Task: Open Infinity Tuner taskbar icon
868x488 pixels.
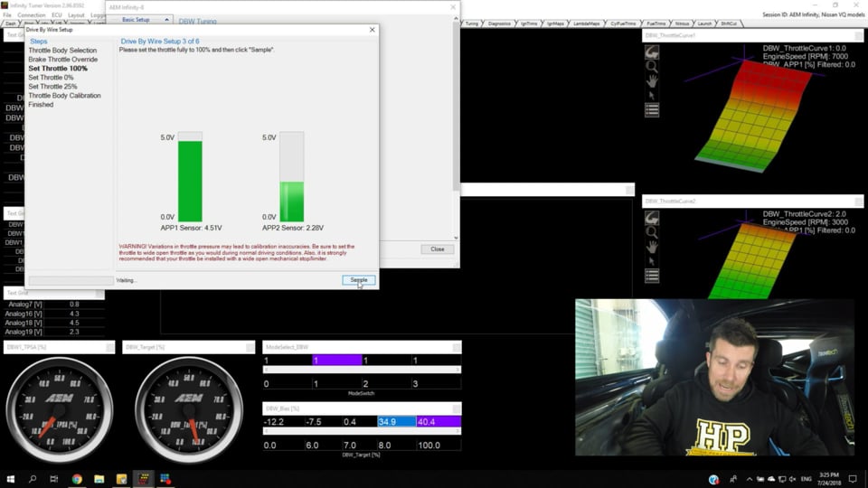Action: coord(144,479)
